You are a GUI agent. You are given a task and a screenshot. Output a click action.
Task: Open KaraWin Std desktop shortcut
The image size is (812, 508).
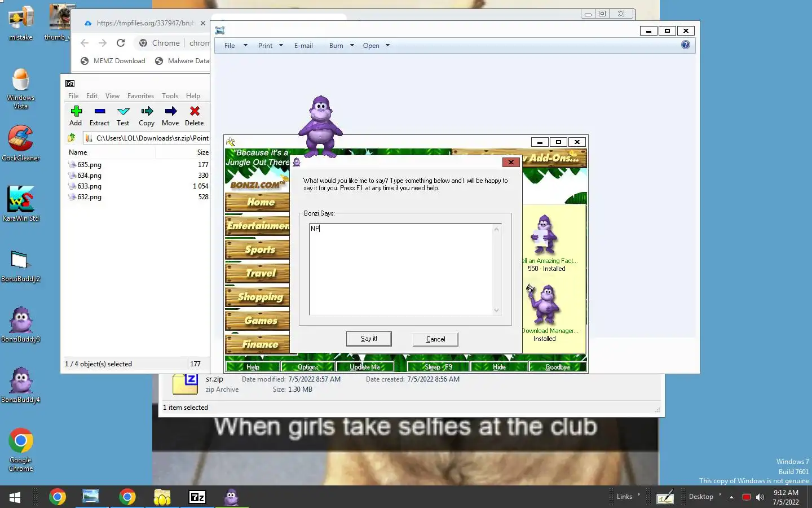click(21, 203)
